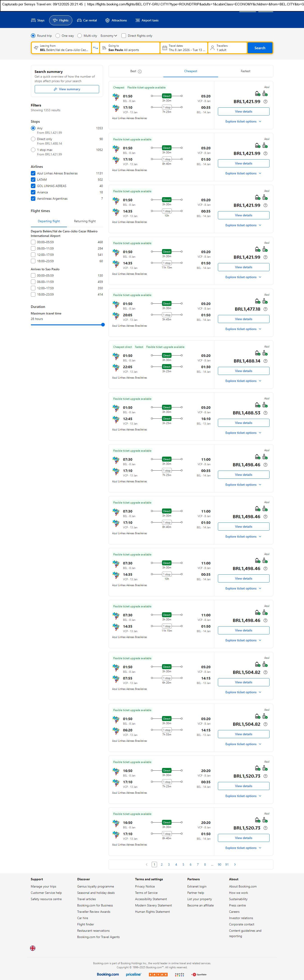
Task: Enable the Direct flights only checkbox
Action: [123, 36]
